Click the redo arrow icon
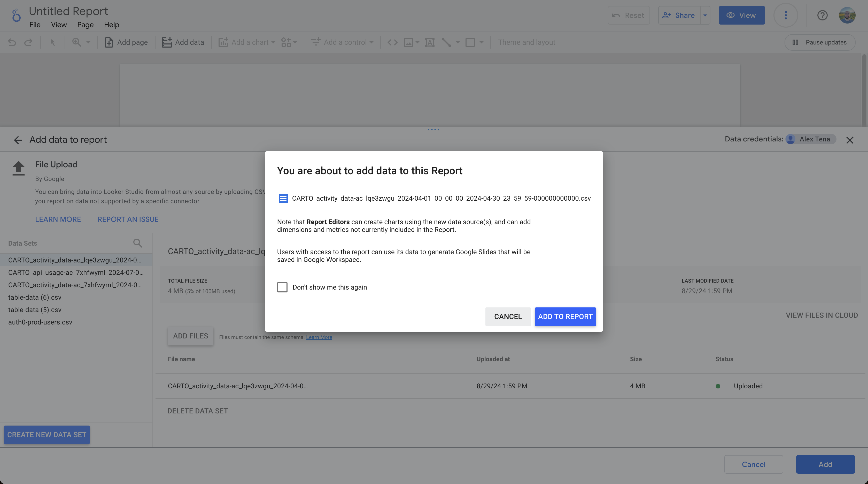Image resolution: width=868 pixels, height=484 pixels. [28, 42]
